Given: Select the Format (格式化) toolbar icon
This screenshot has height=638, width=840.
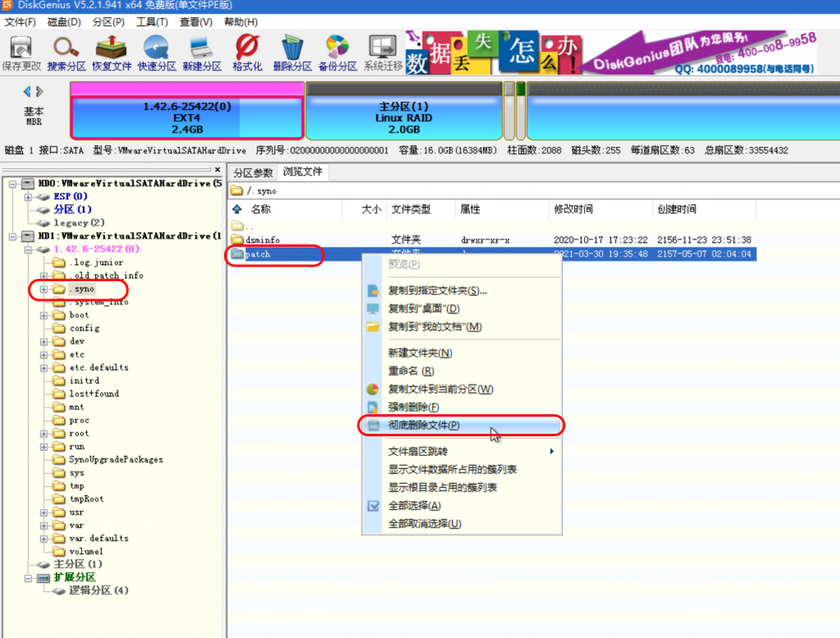Looking at the screenshot, I should tap(247, 53).
